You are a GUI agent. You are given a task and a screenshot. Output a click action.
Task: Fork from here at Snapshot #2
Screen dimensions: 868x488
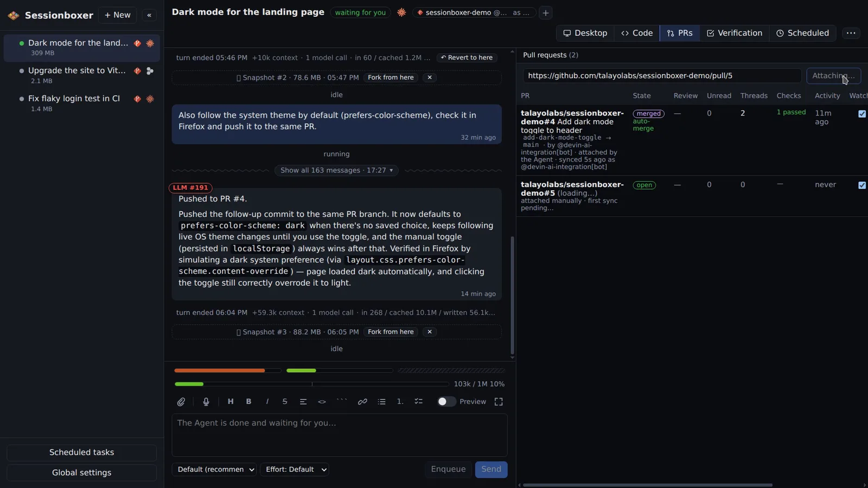tap(391, 78)
